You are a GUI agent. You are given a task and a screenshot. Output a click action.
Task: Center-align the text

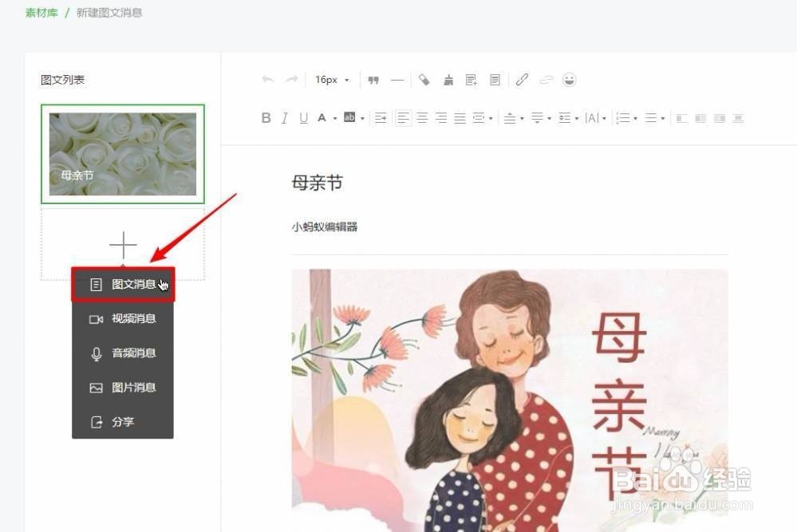(x=422, y=118)
